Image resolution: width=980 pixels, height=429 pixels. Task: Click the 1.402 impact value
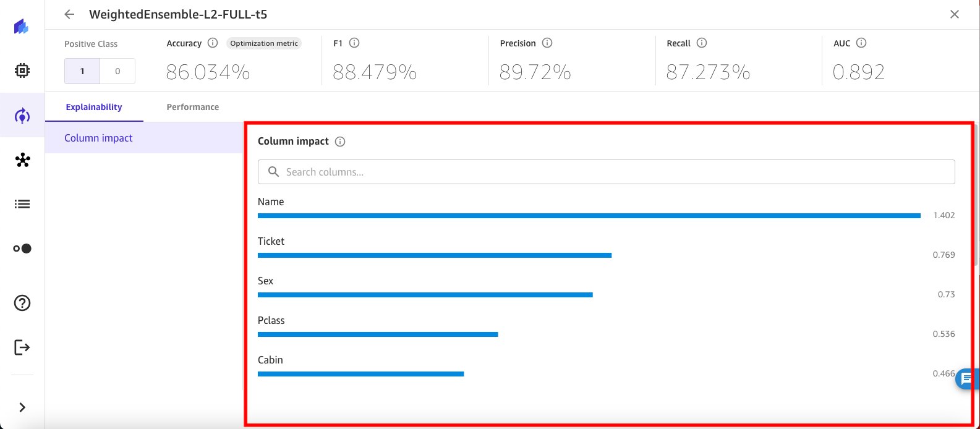[944, 216]
